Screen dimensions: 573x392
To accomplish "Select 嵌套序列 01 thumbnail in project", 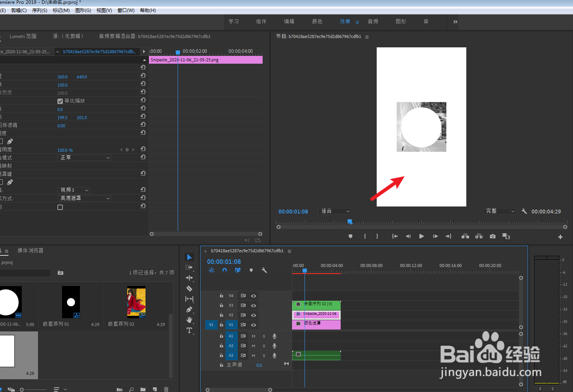I will pyautogui.click(x=71, y=302).
